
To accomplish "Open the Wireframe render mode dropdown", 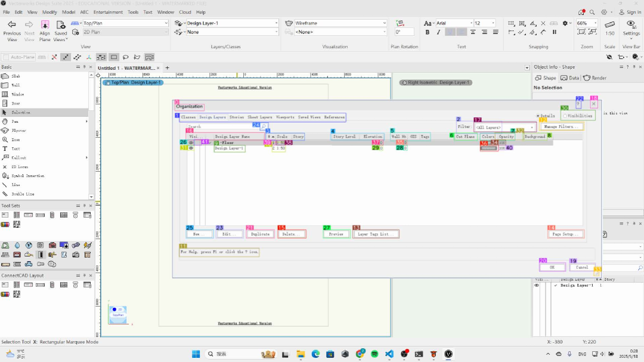I will tap(385, 23).
